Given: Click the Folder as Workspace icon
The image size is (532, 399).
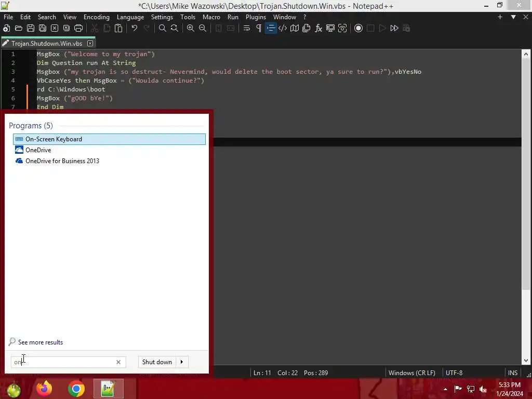Looking at the screenshot, I should (x=330, y=28).
